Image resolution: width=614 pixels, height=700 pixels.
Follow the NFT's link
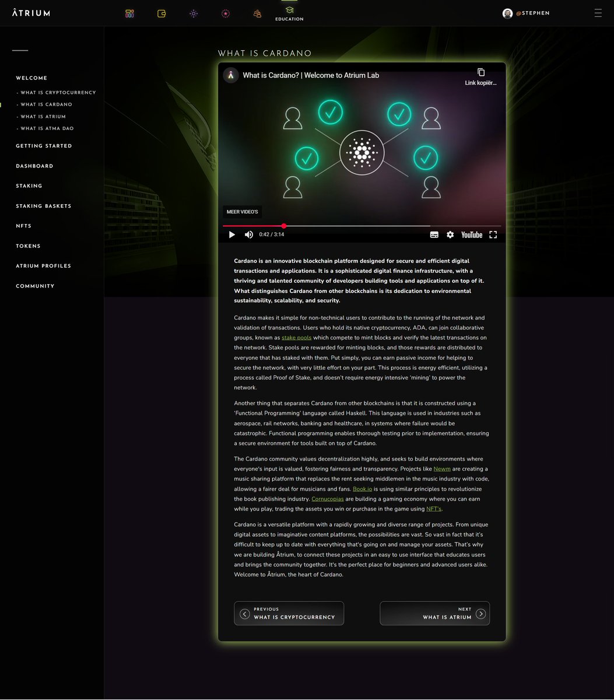pos(434,509)
